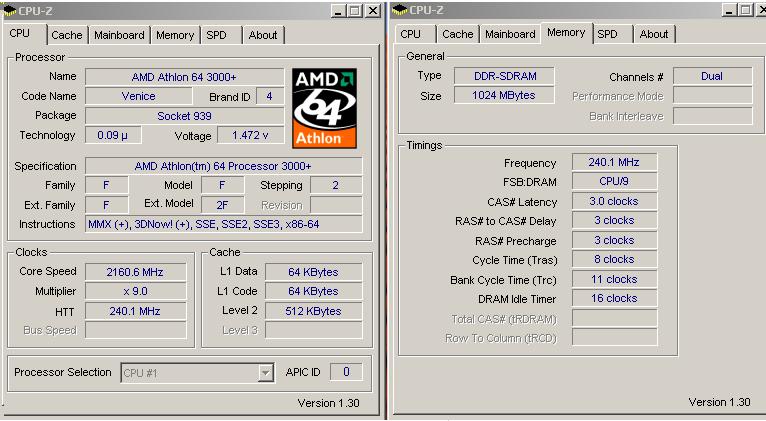Screen dimensions: 766x421
Task: Close the left CPU-Z window
Action: pyautogui.click(x=373, y=10)
